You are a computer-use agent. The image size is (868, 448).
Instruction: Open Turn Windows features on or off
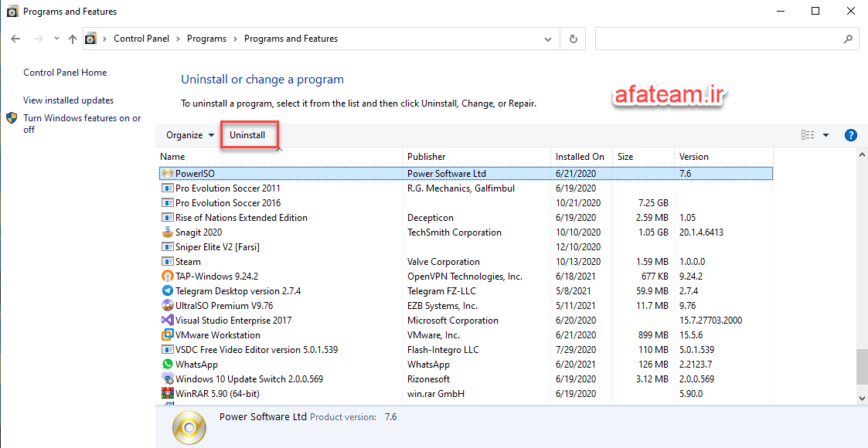[x=82, y=124]
